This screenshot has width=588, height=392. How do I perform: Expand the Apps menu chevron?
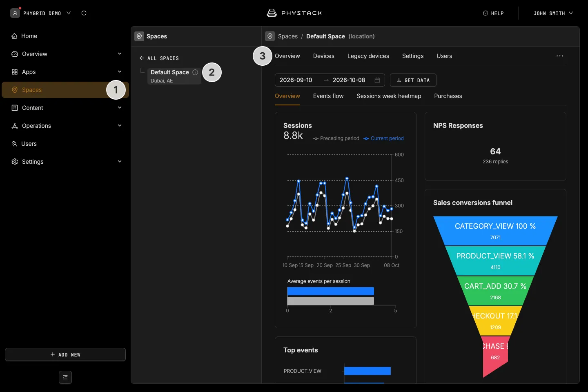120,72
